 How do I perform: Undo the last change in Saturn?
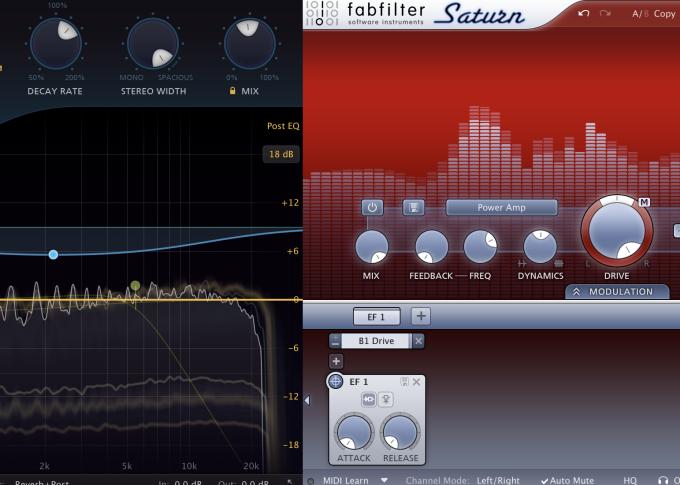pos(584,13)
